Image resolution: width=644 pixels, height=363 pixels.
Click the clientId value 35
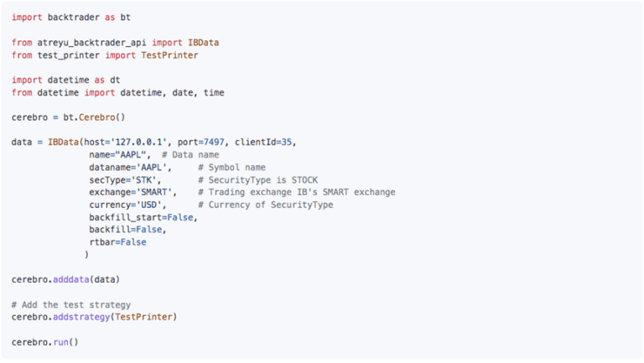point(286,143)
